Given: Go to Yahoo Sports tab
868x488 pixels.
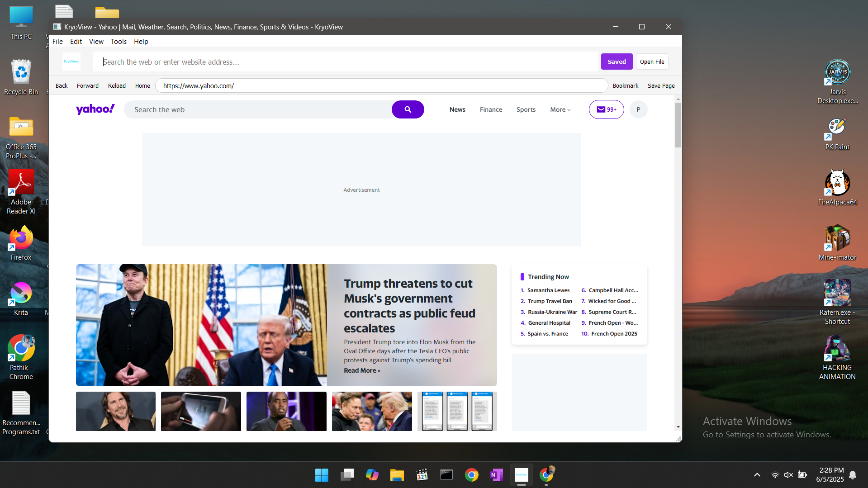Looking at the screenshot, I should [526, 109].
